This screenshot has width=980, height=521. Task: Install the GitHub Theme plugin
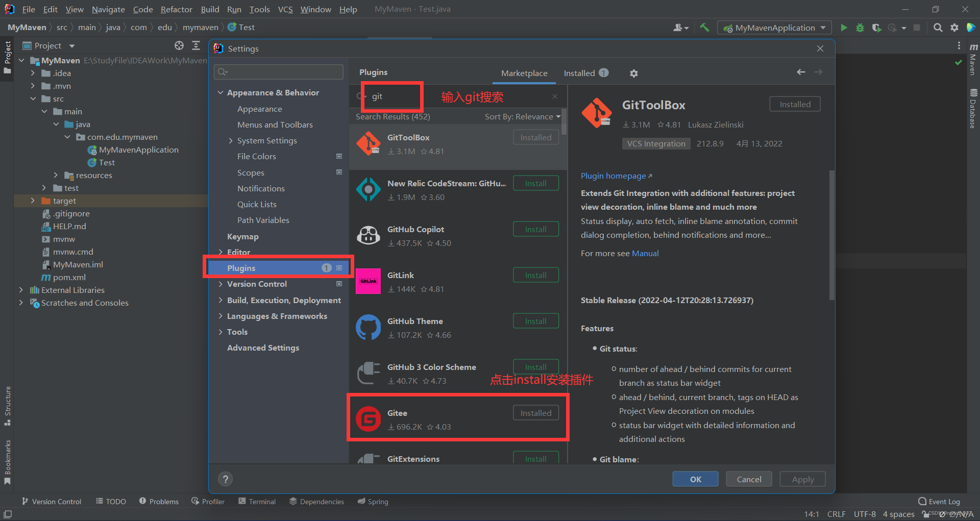coord(535,321)
